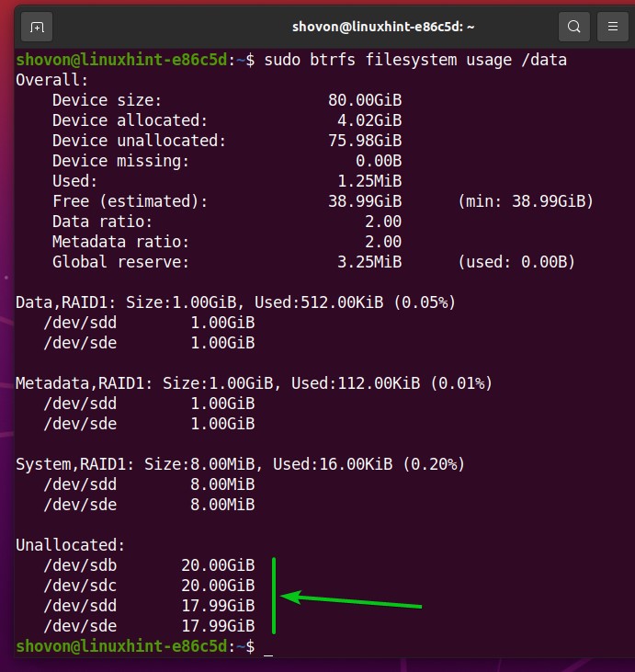Click the blinking cursor at bottom prompt
635x672 pixels.
[x=267, y=648]
